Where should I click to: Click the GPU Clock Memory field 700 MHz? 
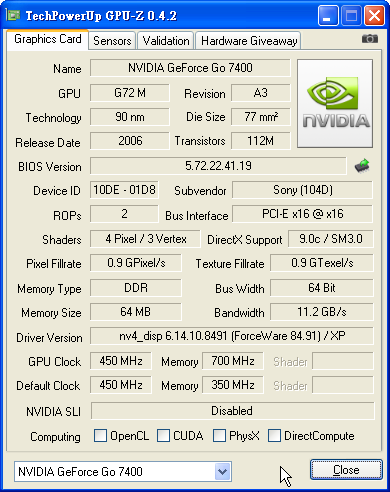pyautogui.click(x=233, y=361)
